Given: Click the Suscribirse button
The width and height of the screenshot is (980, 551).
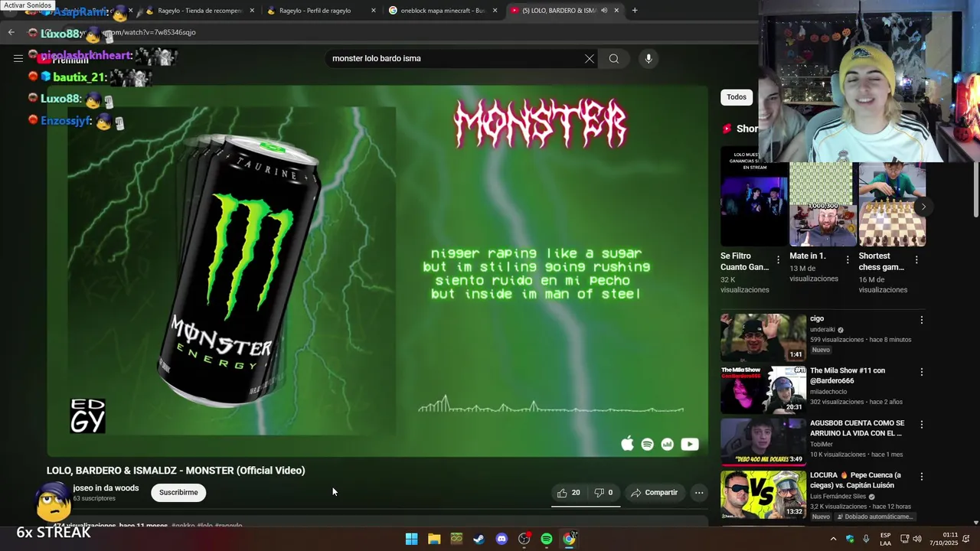Looking at the screenshot, I should 178,493.
